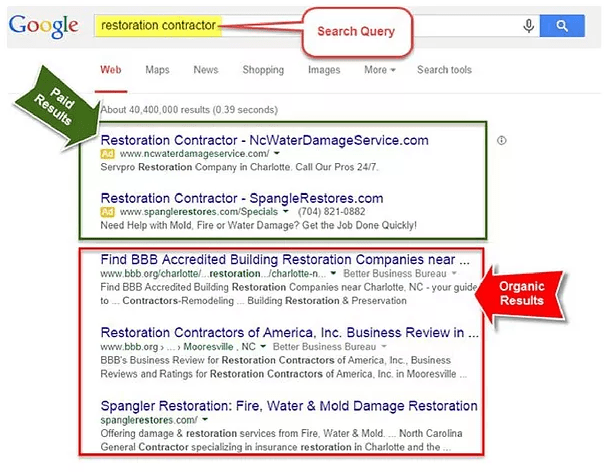Open the Shopping tab

point(263,70)
